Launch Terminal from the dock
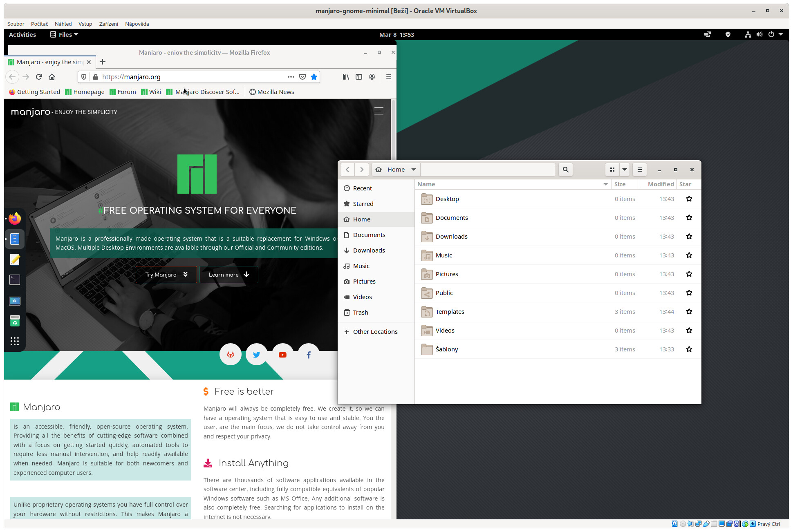Screen dimensions: 793x532 click(x=15, y=280)
